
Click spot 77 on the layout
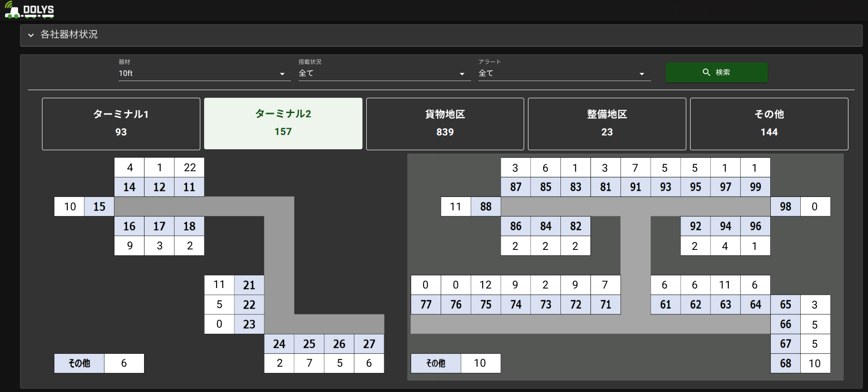pyautogui.click(x=425, y=304)
